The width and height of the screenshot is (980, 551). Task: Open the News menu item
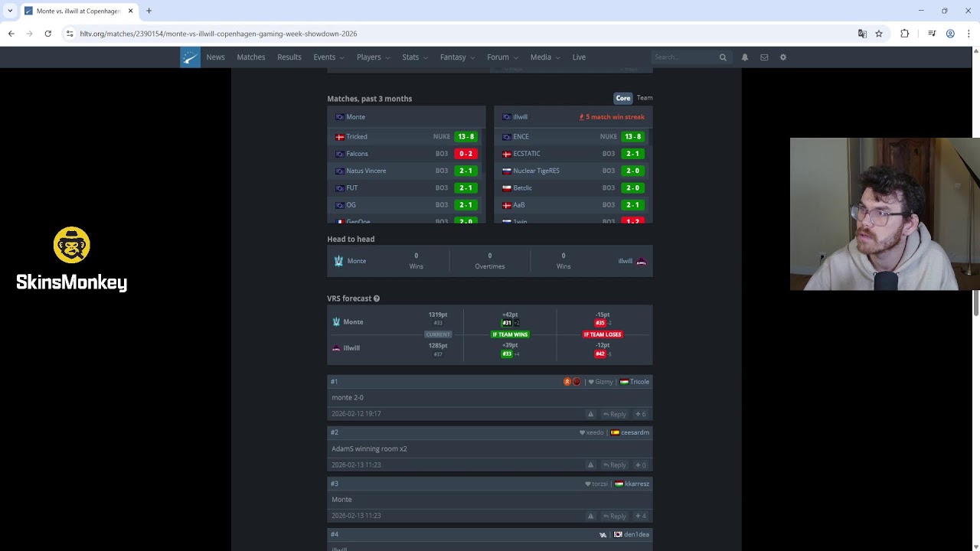[x=215, y=57]
